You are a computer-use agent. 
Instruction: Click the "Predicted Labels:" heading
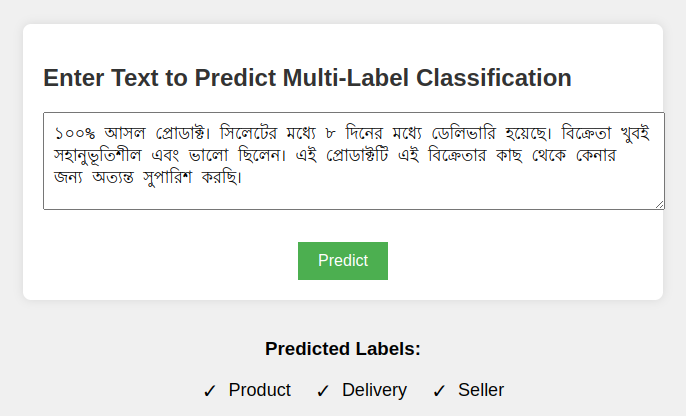tap(343, 349)
